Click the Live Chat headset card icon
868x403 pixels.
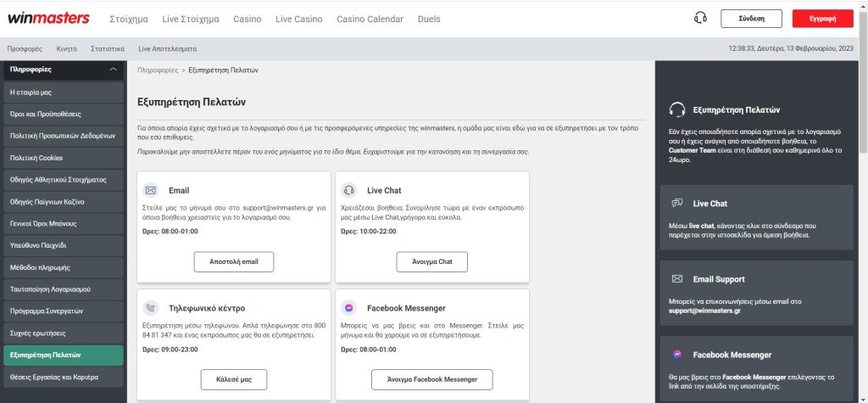(349, 190)
